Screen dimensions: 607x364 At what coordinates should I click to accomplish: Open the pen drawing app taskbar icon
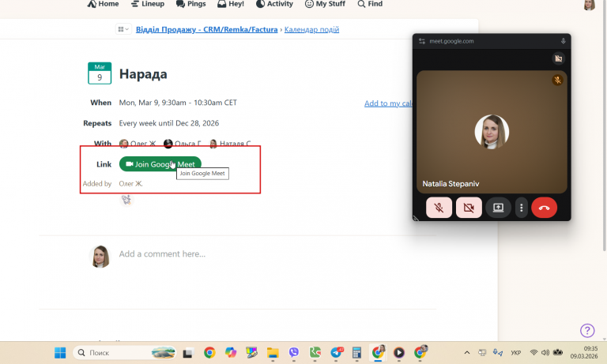click(251, 353)
